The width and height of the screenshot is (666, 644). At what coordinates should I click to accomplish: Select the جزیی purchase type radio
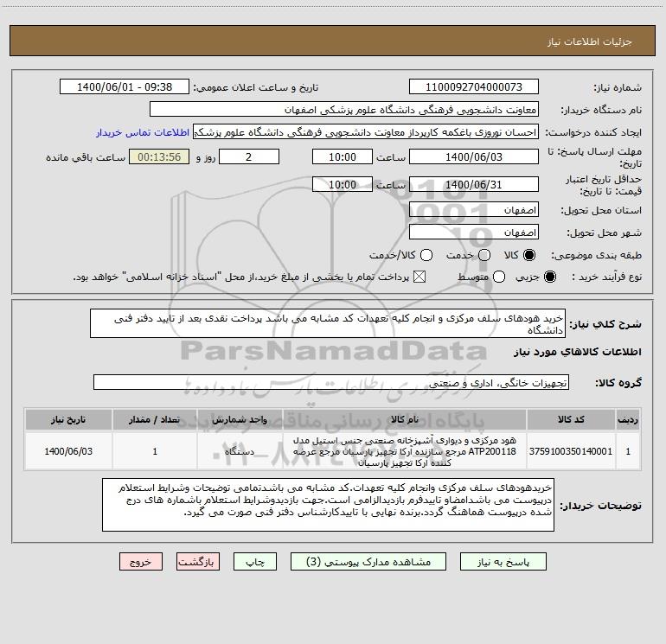point(549,277)
